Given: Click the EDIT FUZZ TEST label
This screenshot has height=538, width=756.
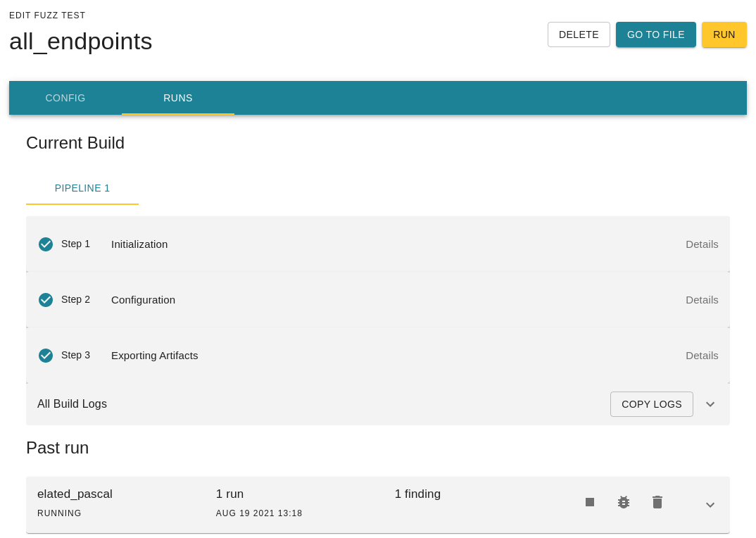Looking at the screenshot, I should pos(47,15).
